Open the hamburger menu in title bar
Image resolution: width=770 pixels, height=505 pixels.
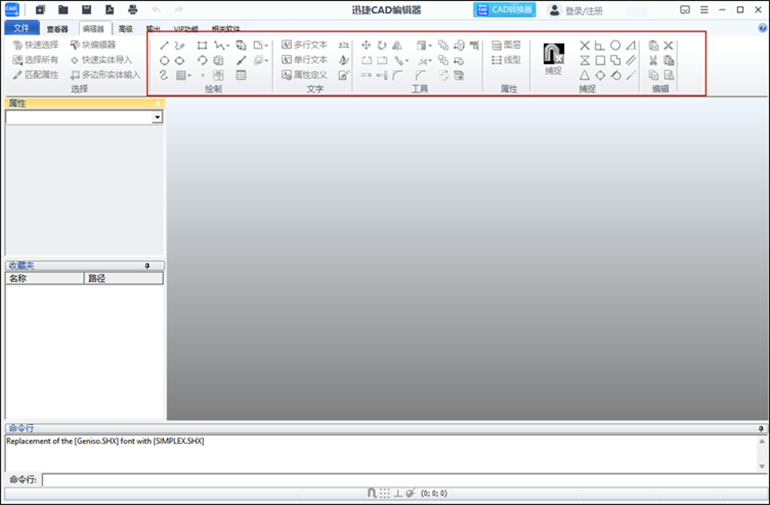(x=704, y=9)
